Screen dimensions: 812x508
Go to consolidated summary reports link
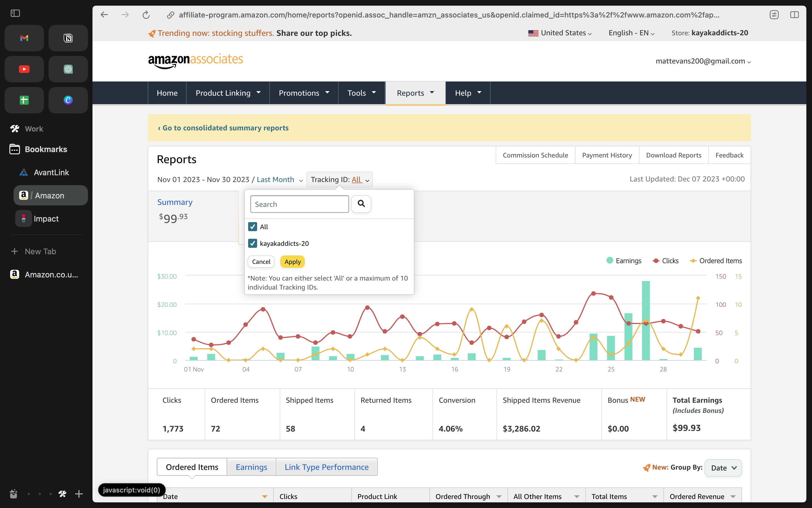(223, 128)
